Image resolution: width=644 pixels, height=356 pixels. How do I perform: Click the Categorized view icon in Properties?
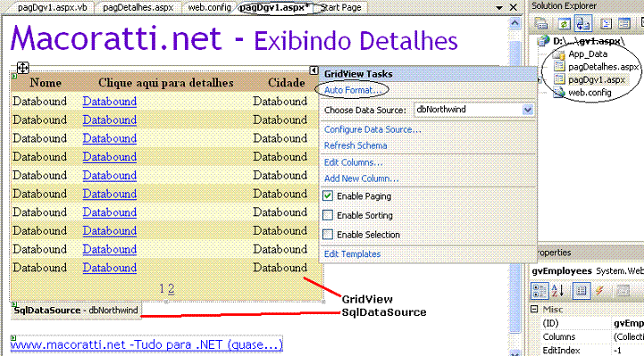click(x=539, y=291)
